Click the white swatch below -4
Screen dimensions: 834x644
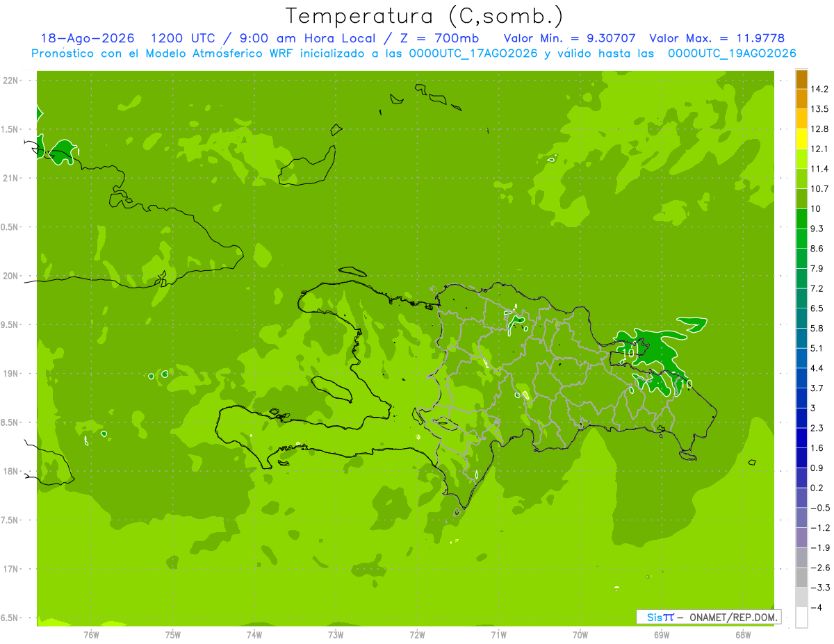pyautogui.click(x=801, y=618)
